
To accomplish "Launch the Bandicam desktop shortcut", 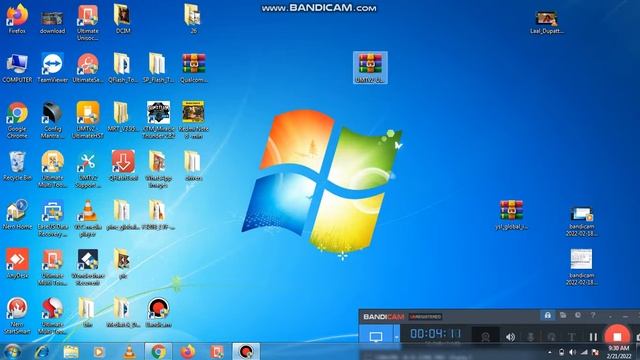I will point(158,312).
